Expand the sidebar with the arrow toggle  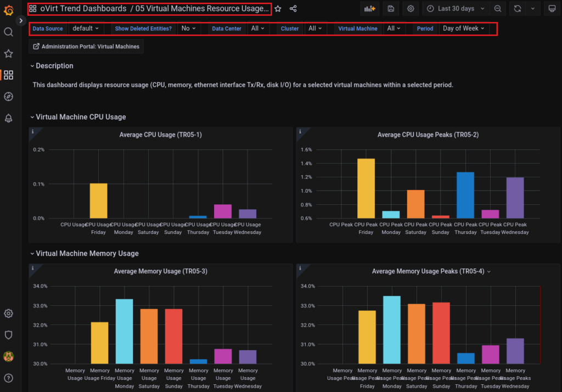pyautogui.click(x=21, y=21)
